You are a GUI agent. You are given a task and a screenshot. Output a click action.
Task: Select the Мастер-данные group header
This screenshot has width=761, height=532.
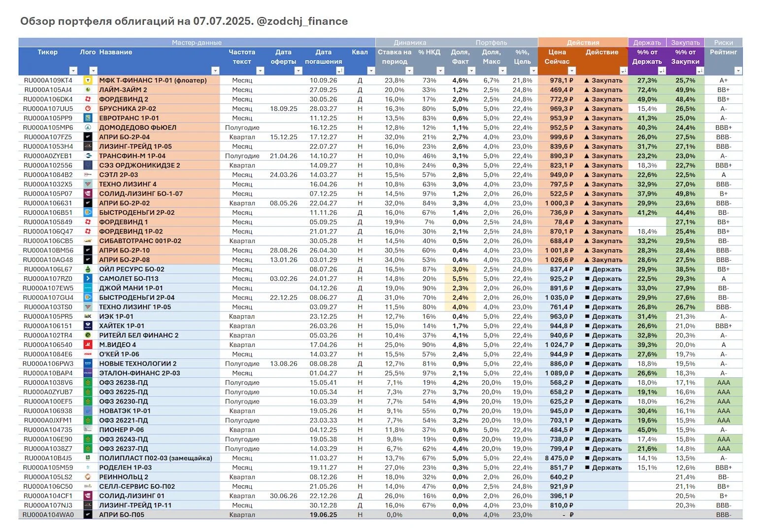click(197, 43)
